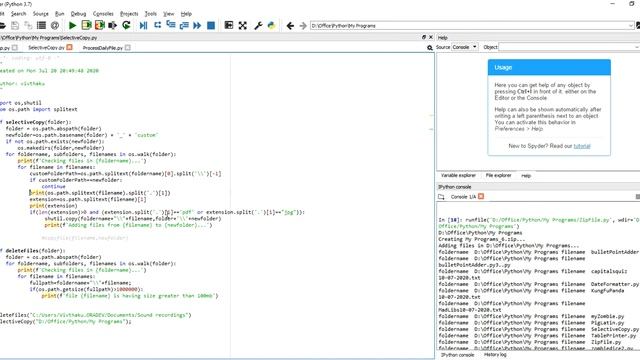
Task: Stop debugging with the blue square icon
Action: coord(211,25)
